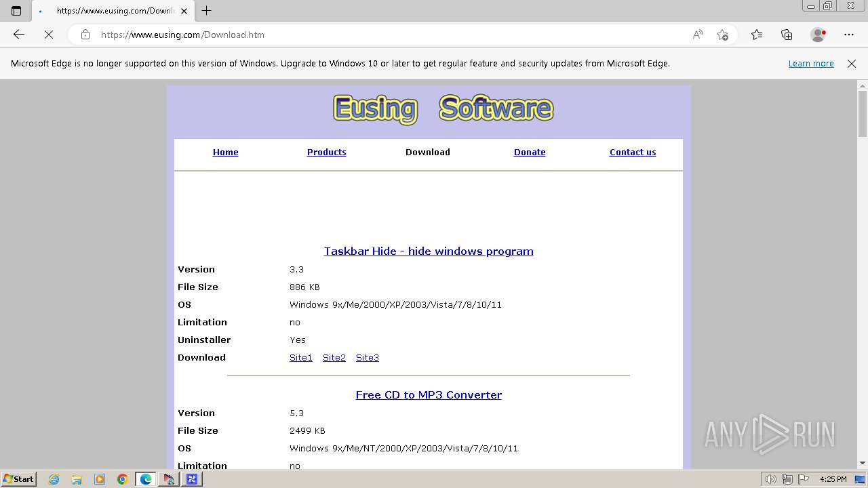Open the Contact us page link
868x488 pixels.
[633, 152]
